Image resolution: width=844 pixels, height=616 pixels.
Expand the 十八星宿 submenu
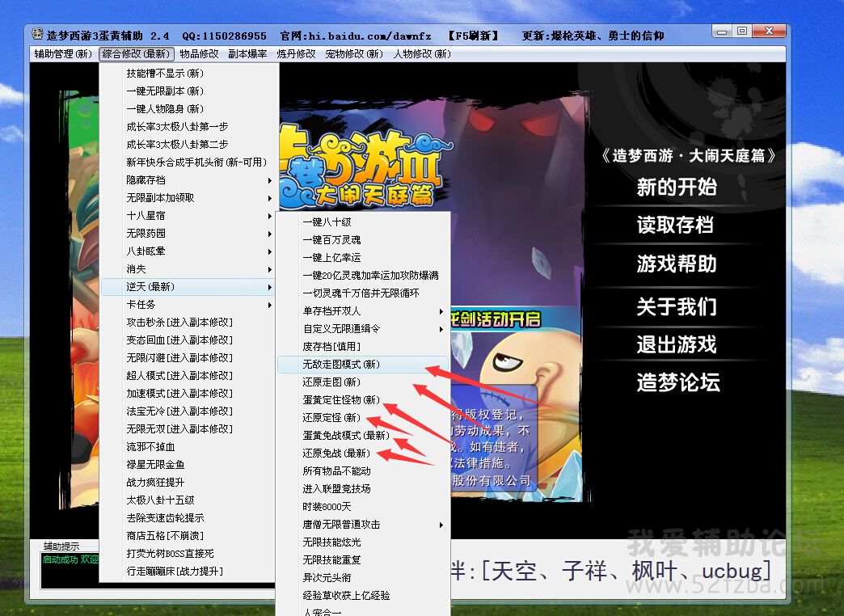coord(188,215)
